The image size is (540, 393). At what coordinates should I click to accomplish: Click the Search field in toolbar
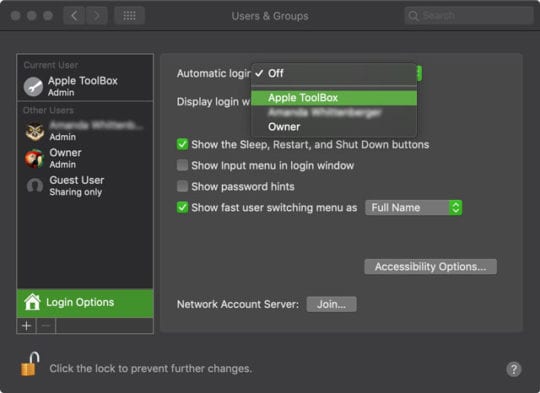tap(469, 16)
